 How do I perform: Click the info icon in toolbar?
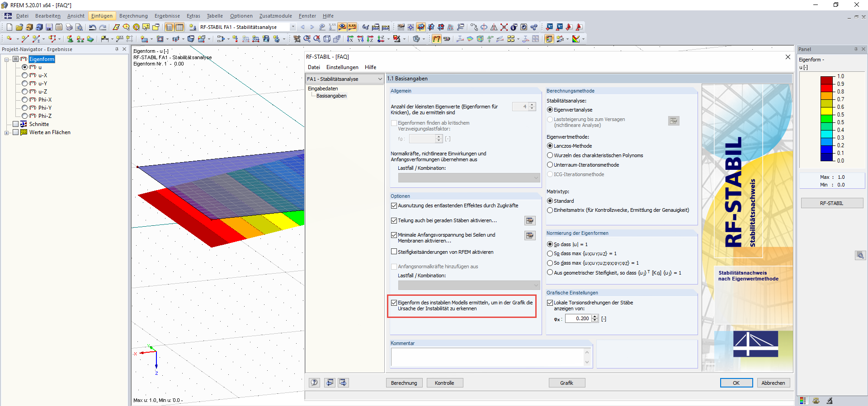pos(514,27)
